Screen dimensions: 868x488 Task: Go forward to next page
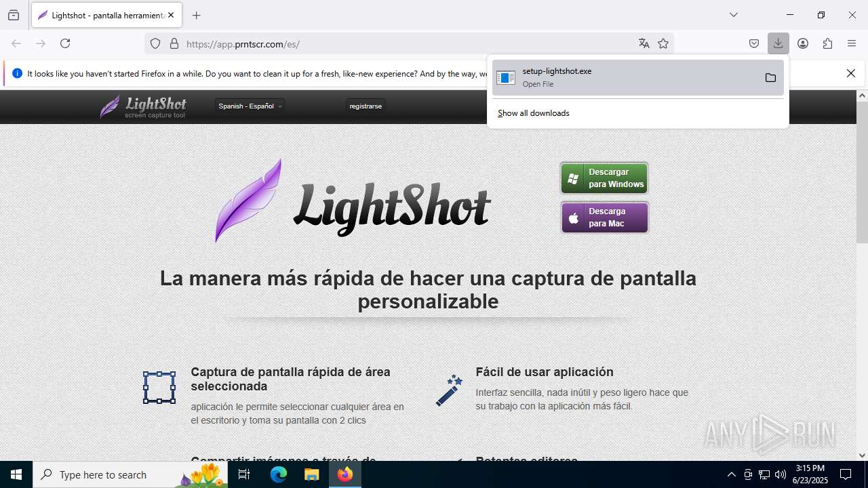tap(41, 43)
